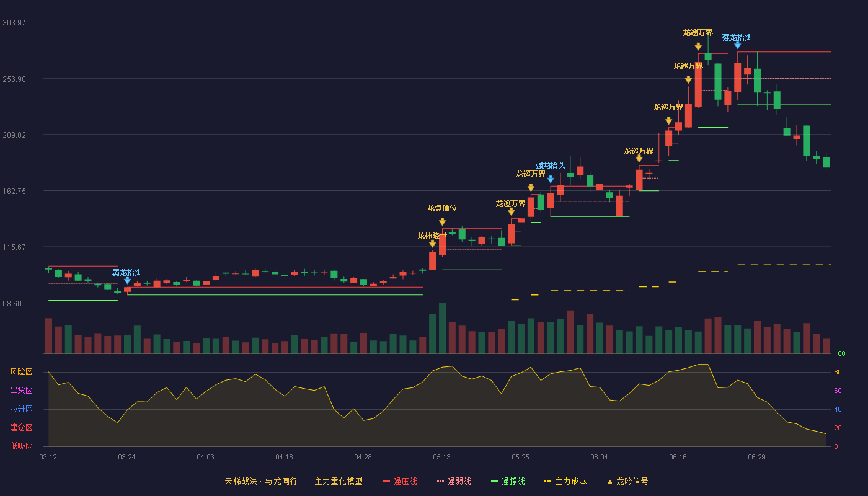This screenshot has height=496, width=868.
Task: Click the 风险区 zone label
Action: coord(21,372)
